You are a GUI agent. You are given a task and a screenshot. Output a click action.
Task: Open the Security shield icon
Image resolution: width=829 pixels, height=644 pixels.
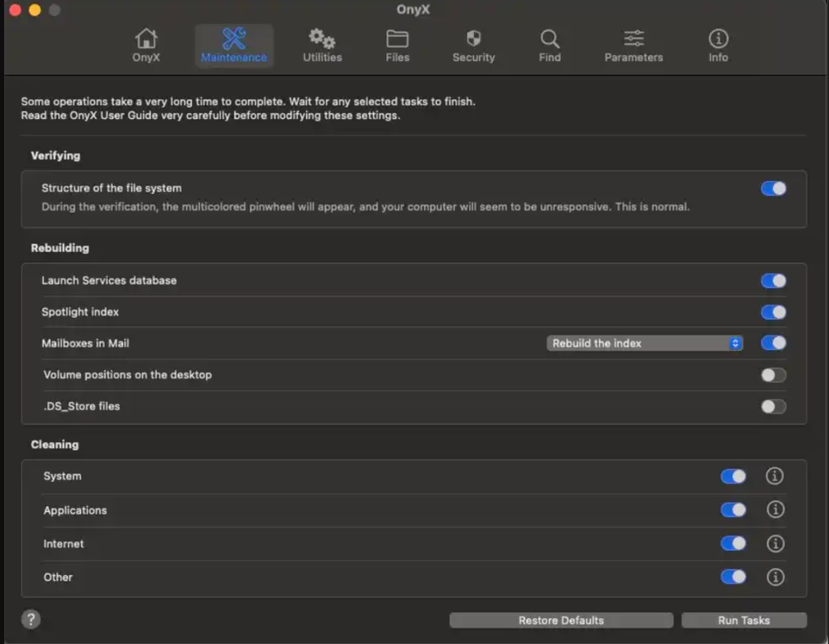point(473,39)
